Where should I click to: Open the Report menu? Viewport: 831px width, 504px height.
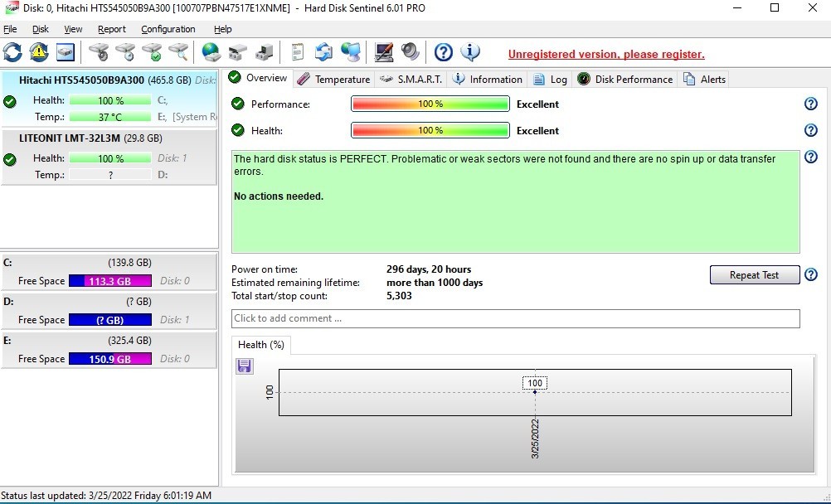112,29
